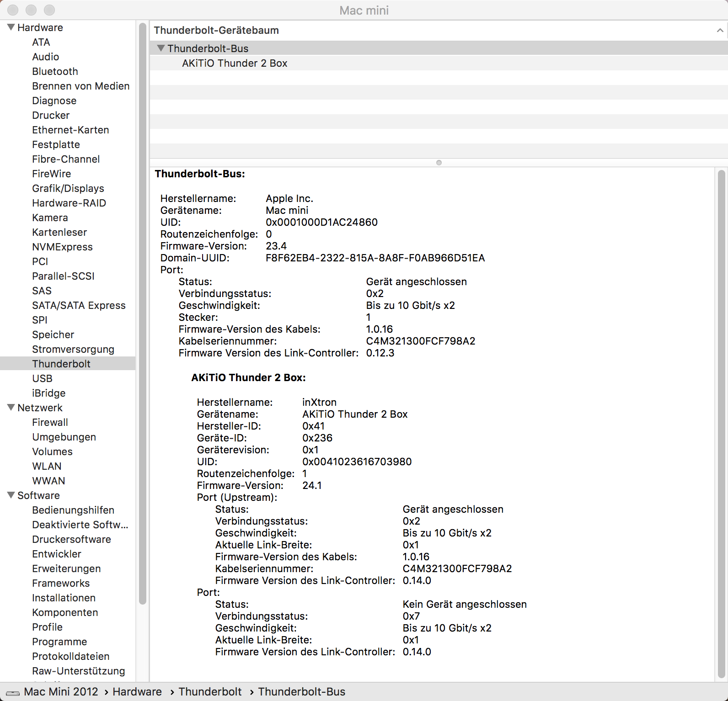Viewport: 728px width, 701px height.
Task: Select WLAN in the sidebar
Action: pos(47,466)
